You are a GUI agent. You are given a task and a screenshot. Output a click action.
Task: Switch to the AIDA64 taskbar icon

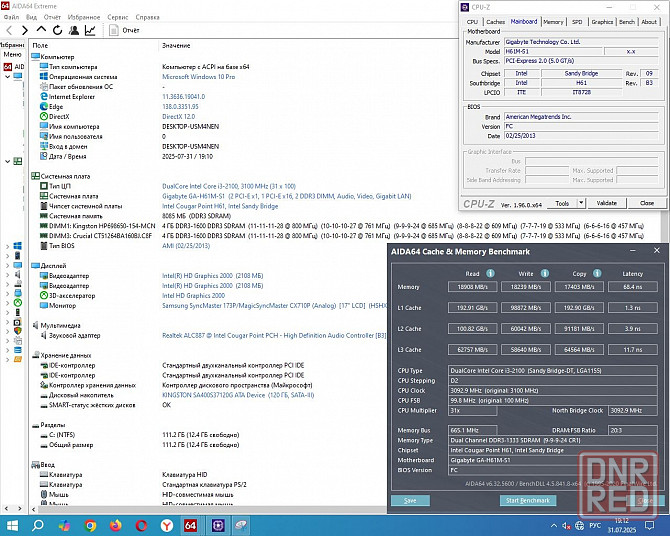(191, 525)
